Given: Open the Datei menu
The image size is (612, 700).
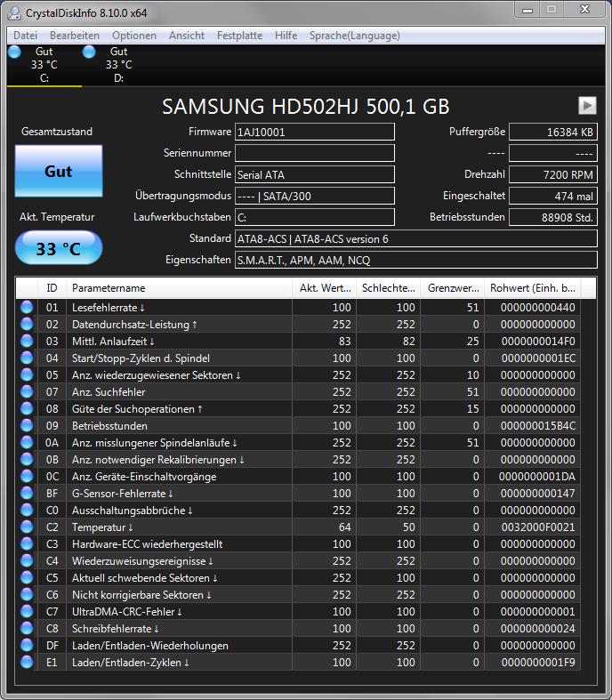Looking at the screenshot, I should point(25,36).
